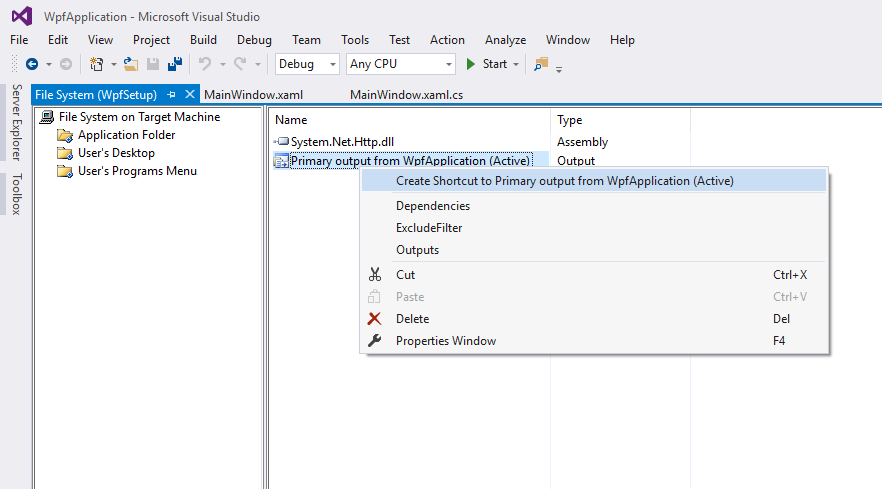882x489 pixels.
Task: Click the Navigate Backward arrow icon
Action: pyautogui.click(x=32, y=64)
